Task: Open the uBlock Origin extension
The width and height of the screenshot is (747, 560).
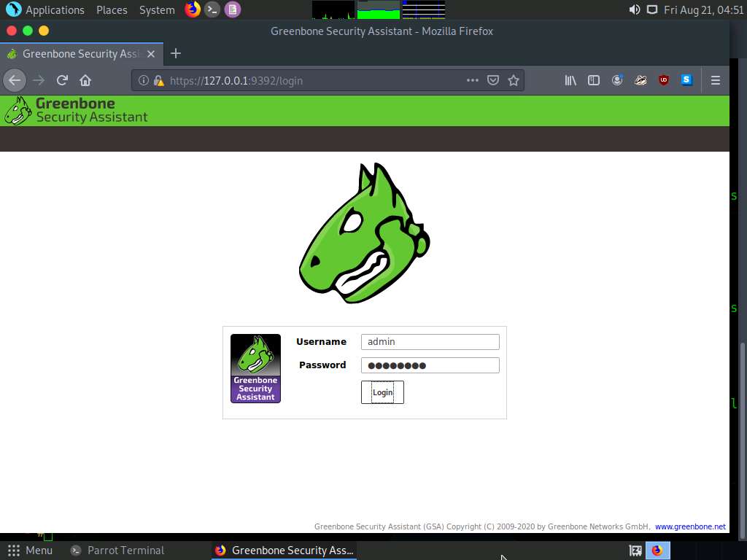Action: point(664,80)
